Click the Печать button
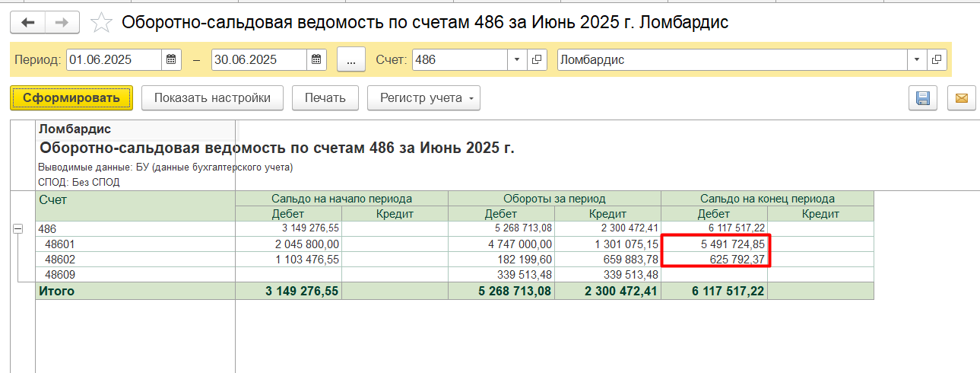The image size is (980, 373). pos(325,97)
